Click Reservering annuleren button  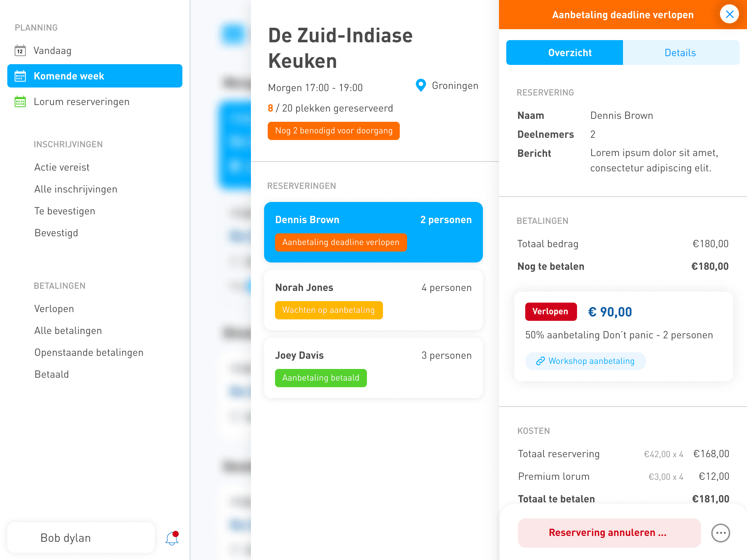coord(609,533)
